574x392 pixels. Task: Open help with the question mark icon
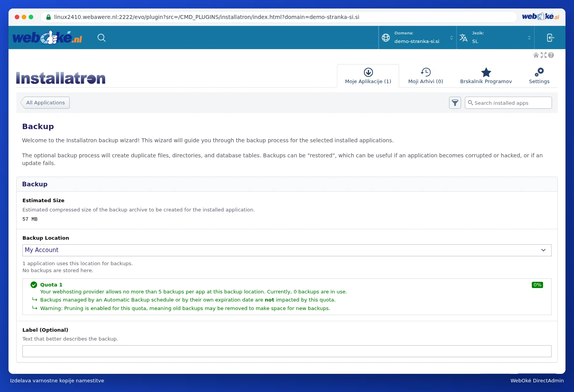[x=551, y=55]
